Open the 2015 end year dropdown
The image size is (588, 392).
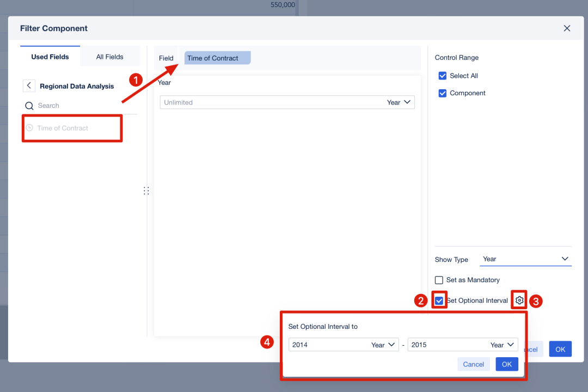(x=463, y=345)
